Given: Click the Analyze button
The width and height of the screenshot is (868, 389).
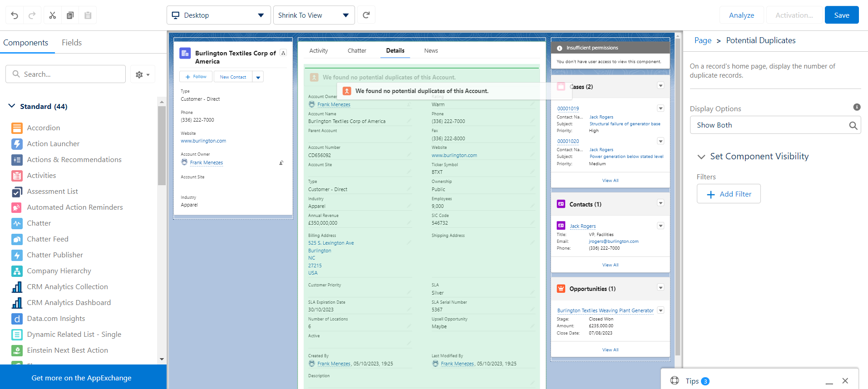Looking at the screenshot, I should 742,15.
